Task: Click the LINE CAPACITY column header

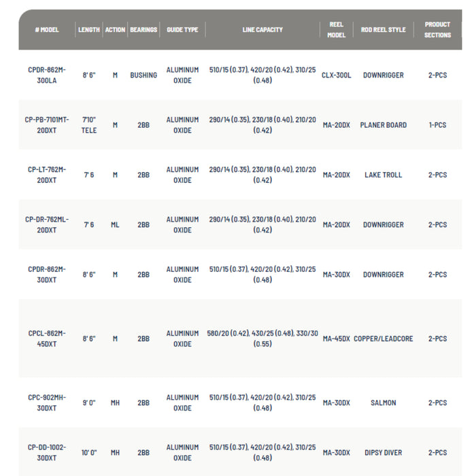Action: point(262,30)
